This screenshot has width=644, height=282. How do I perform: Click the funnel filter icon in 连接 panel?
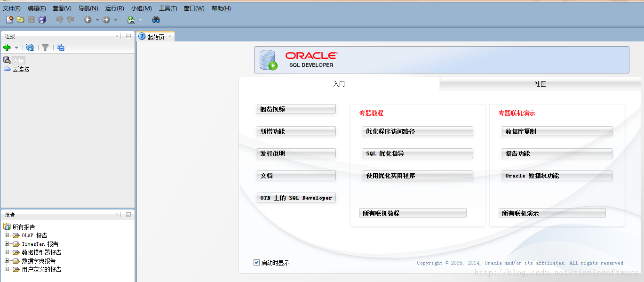tap(45, 48)
